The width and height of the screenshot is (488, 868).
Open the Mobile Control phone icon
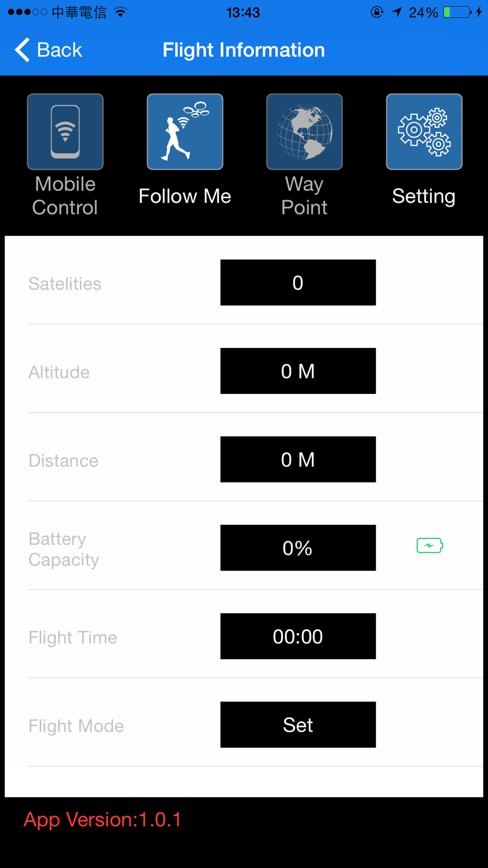(65, 132)
